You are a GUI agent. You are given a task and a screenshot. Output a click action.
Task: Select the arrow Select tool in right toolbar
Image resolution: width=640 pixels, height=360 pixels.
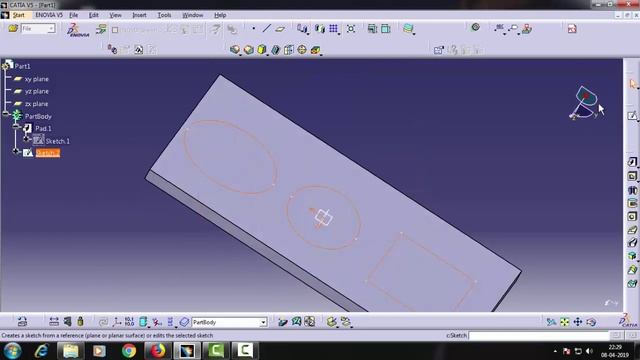click(632, 84)
